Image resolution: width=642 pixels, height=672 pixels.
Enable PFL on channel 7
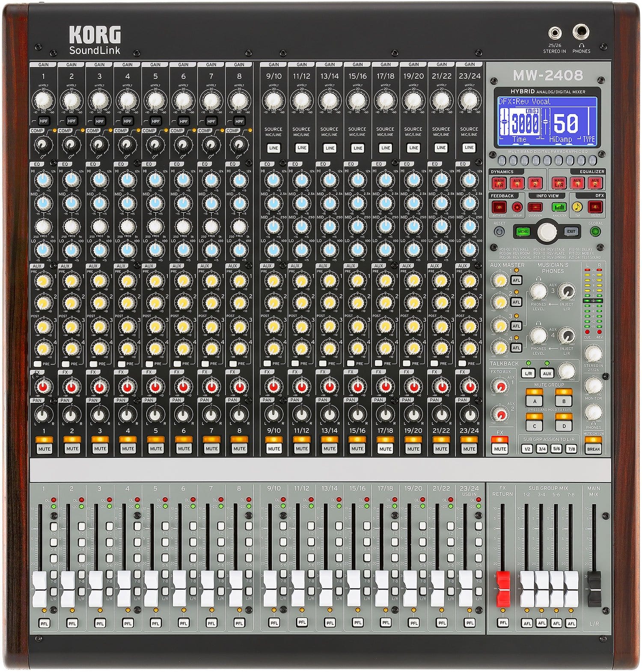tap(211, 624)
